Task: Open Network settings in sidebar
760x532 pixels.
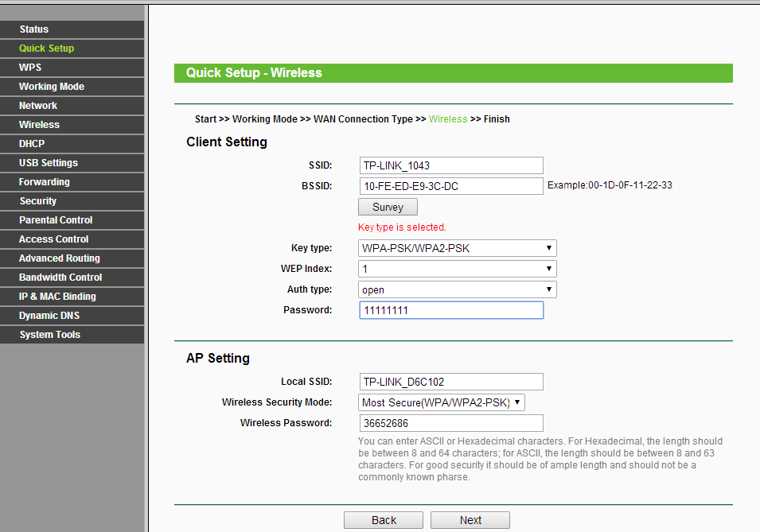Action: [x=72, y=105]
